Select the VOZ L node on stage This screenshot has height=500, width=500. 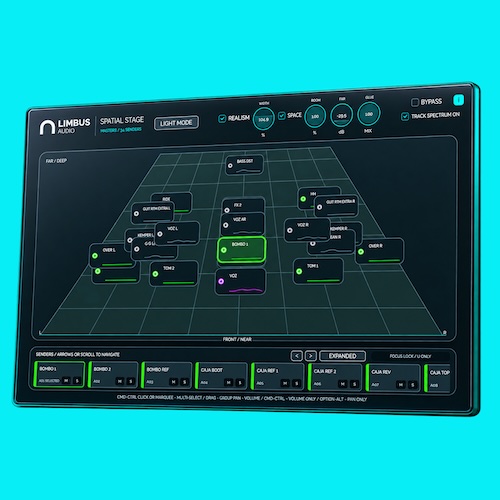click(178, 233)
